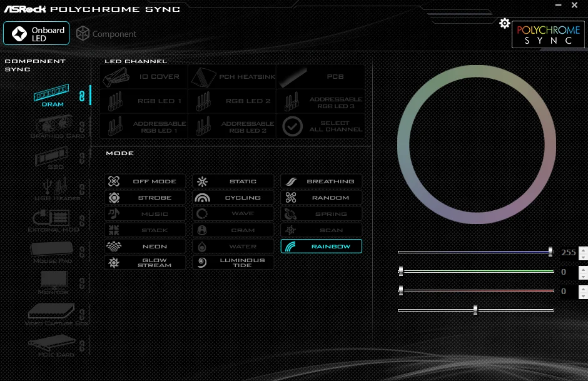Screen dimensions: 588x381
Task: Choose Off Mode lighting
Action: (144, 181)
